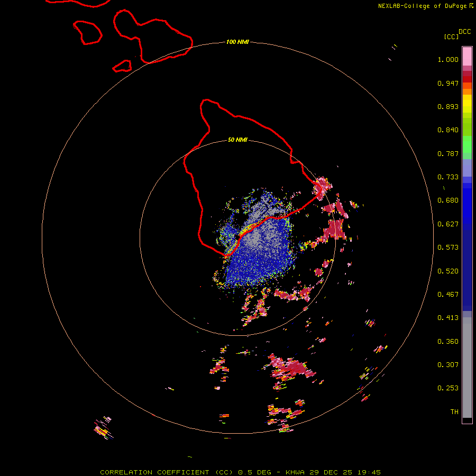Pick the orange swatch on the color bar
476x476 pixels.
pos(467,91)
